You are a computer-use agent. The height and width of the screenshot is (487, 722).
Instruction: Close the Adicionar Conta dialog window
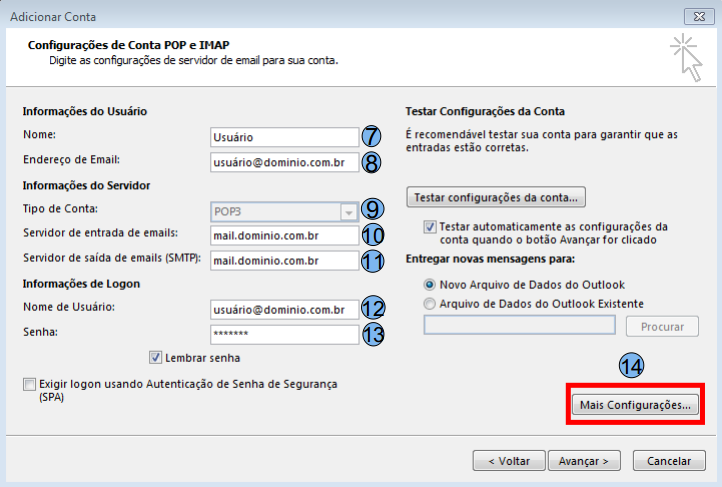[x=697, y=16]
